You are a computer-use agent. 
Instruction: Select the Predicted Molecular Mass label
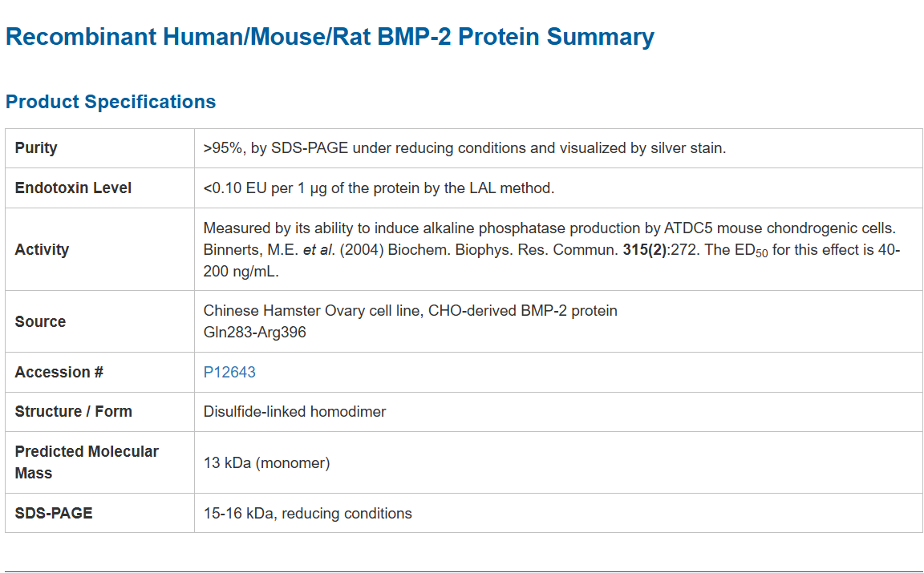87,462
